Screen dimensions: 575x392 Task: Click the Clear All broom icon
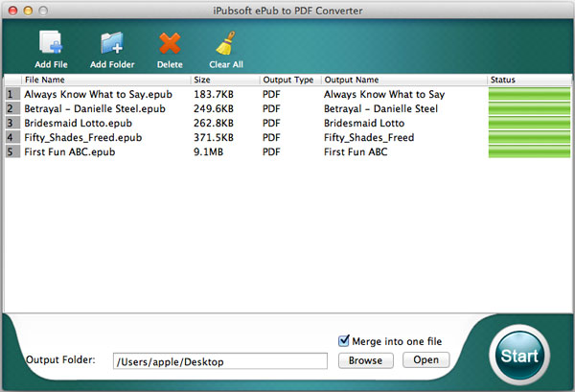click(226, 43)
